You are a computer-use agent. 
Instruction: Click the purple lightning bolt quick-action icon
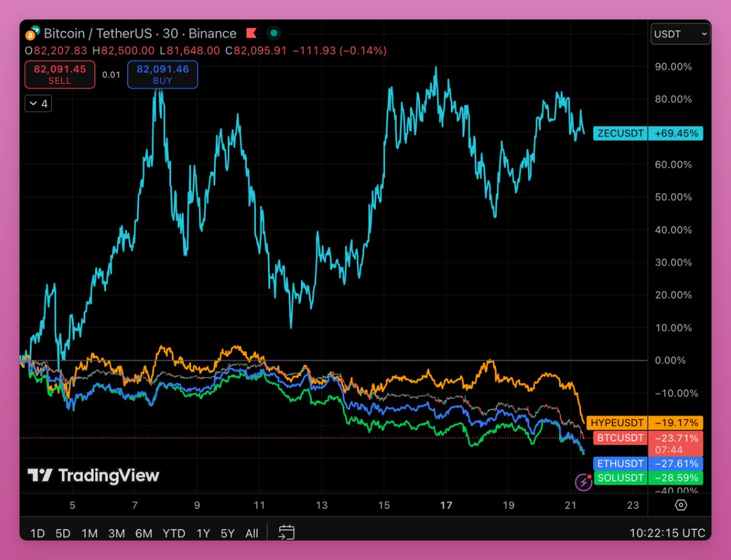pos(584,482)
